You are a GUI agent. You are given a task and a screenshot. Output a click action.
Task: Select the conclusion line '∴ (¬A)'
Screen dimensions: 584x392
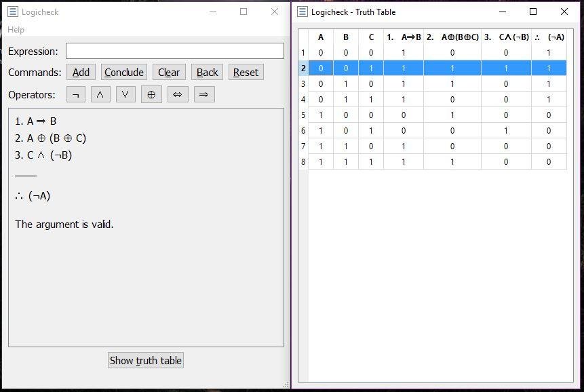pyautogui.click(x=33, y=196)
